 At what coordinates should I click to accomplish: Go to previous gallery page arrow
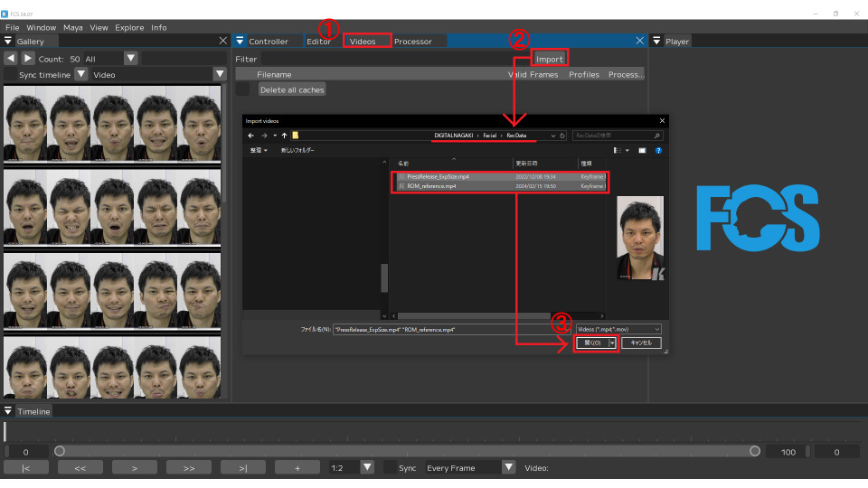pyautogui.click(x=11, y=59)
